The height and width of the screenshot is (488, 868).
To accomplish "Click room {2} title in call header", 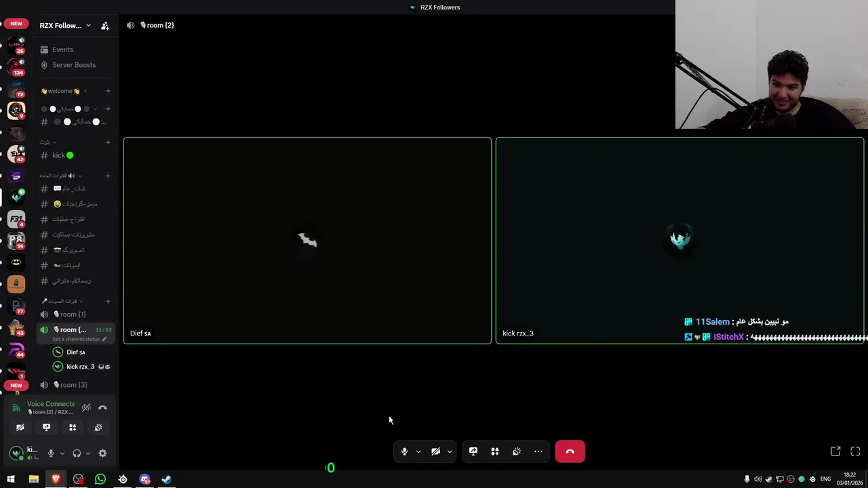I will pyautogui.click(x=157, y=25).
